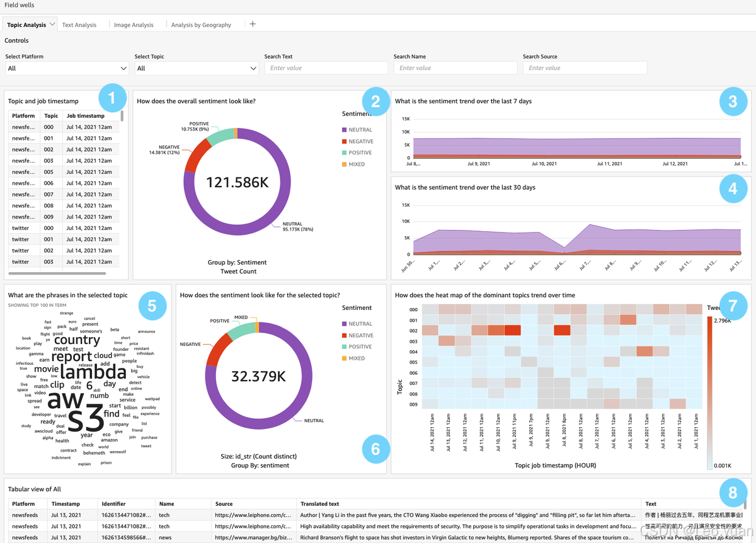
Task: Sort by Identifier column in tabular view
Action: 113,504
